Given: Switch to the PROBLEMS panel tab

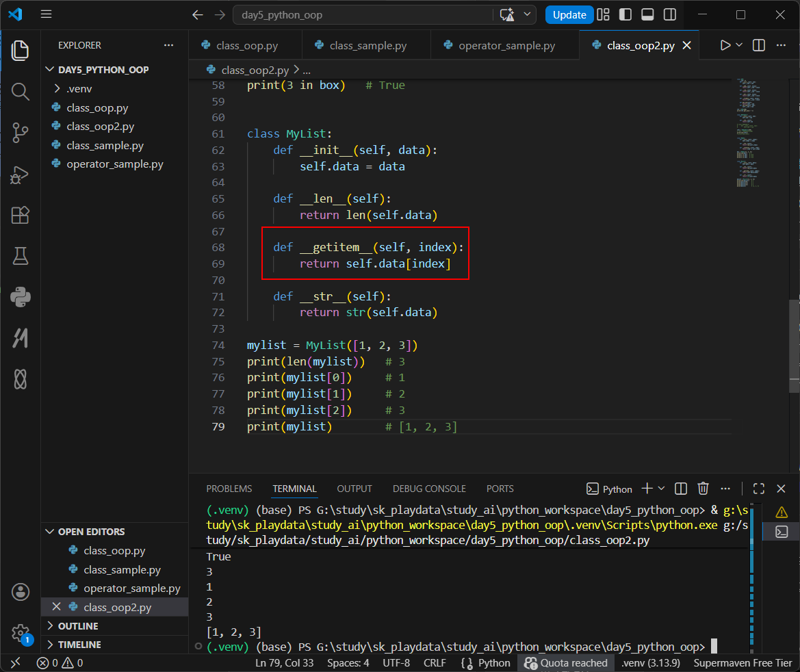Looking at the screenshot, I should 229,489.
